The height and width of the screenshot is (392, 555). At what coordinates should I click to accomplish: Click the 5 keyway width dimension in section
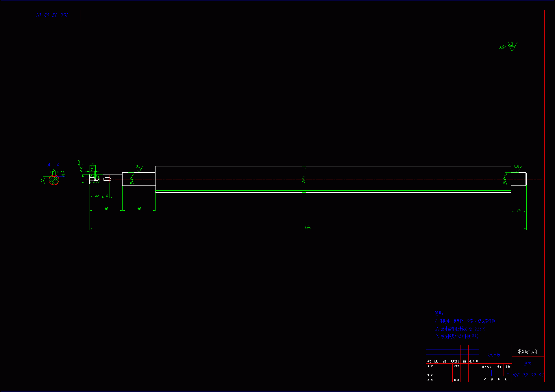click(x=54, y=170)
